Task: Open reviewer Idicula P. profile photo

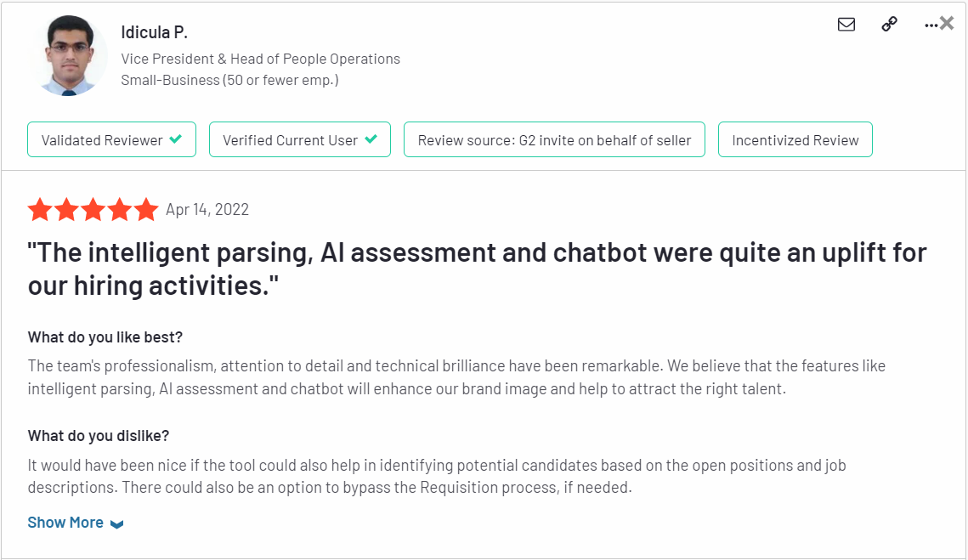Action: coord(68,55)
